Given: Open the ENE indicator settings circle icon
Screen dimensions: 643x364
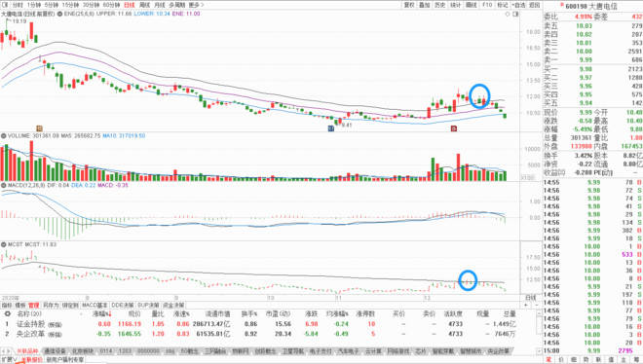Looking at the screenshot, I should [x=59, y=14].
